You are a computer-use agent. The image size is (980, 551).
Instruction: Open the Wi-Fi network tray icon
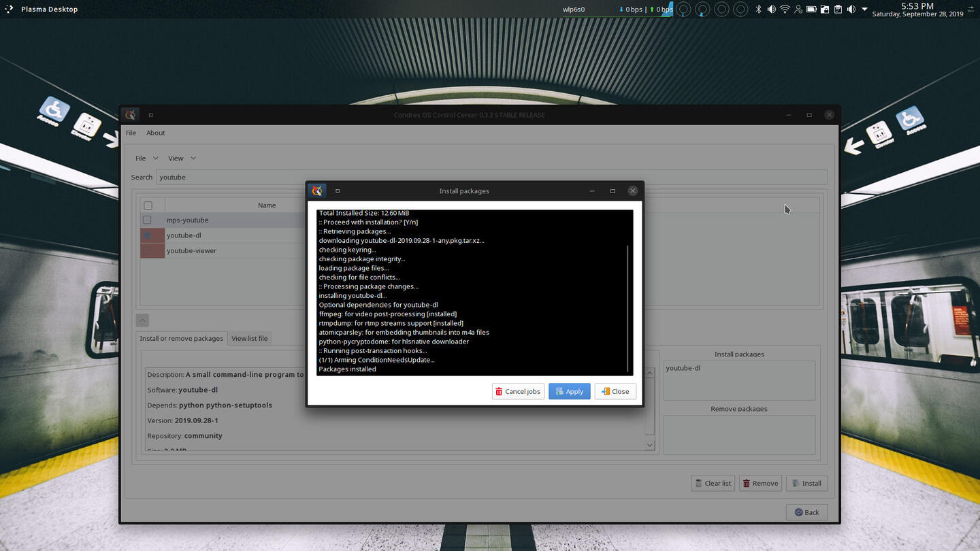coord(785,10)
